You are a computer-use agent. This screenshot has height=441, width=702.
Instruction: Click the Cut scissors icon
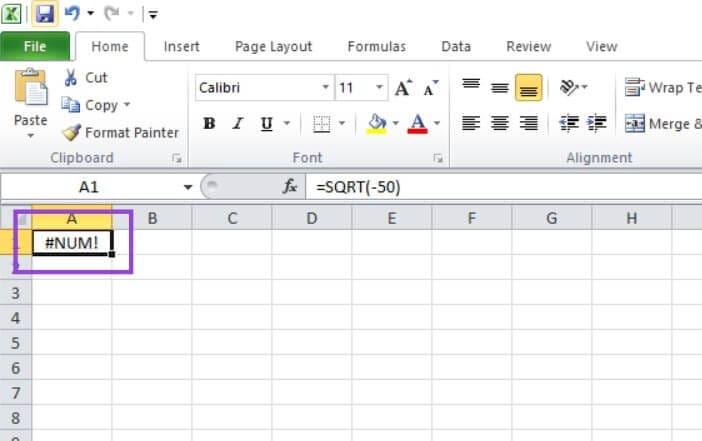pyautogui.click(x=72, y=78)
